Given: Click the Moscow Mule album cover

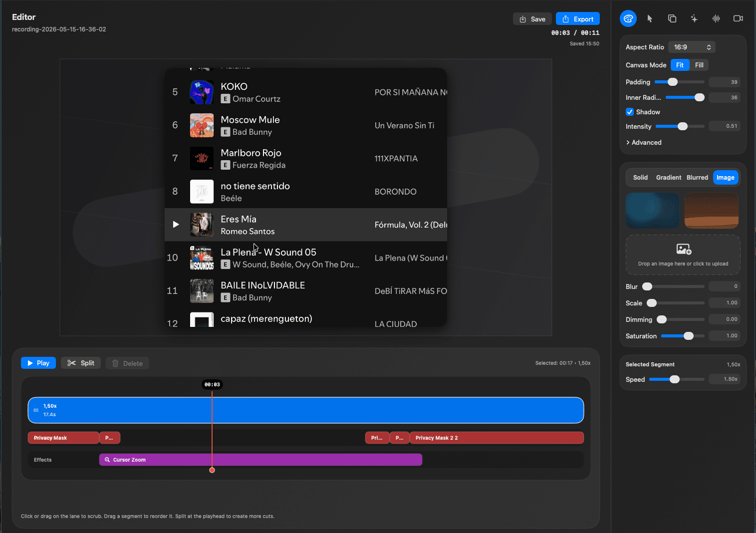Looking at the screenshot, I should (202, 125).
